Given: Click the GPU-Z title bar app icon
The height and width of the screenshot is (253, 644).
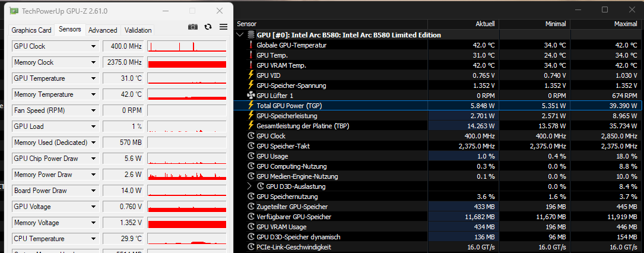Looking at the screenshot, I should [14, 11].
